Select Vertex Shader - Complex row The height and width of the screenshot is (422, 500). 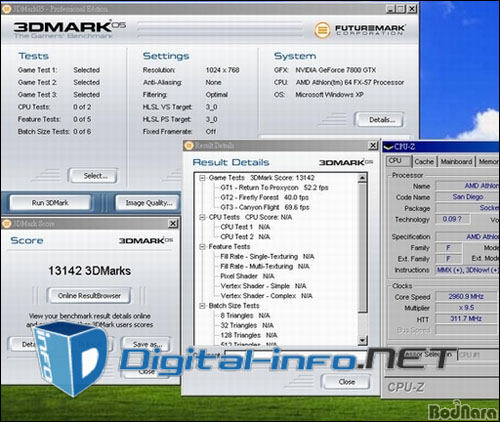pyautogui.click(x=266, y=296)
